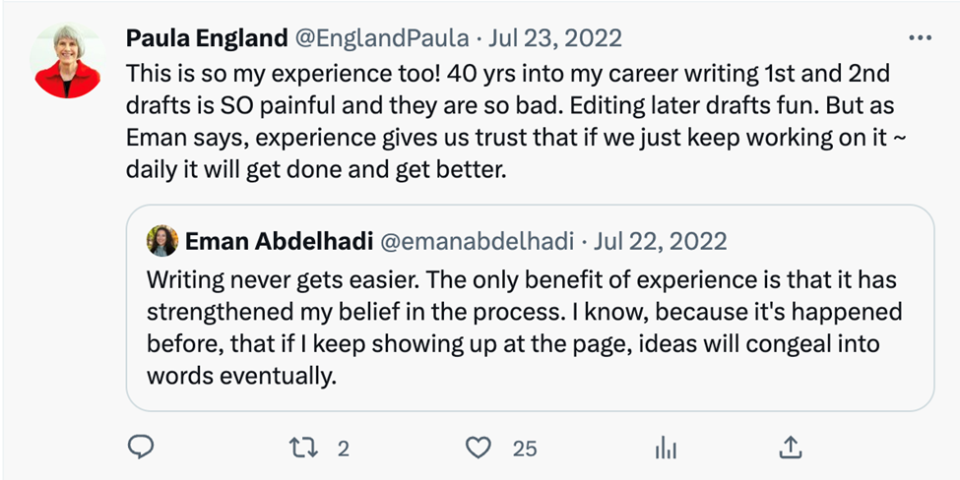Click Paula England's profile photo

click(69, 61)
